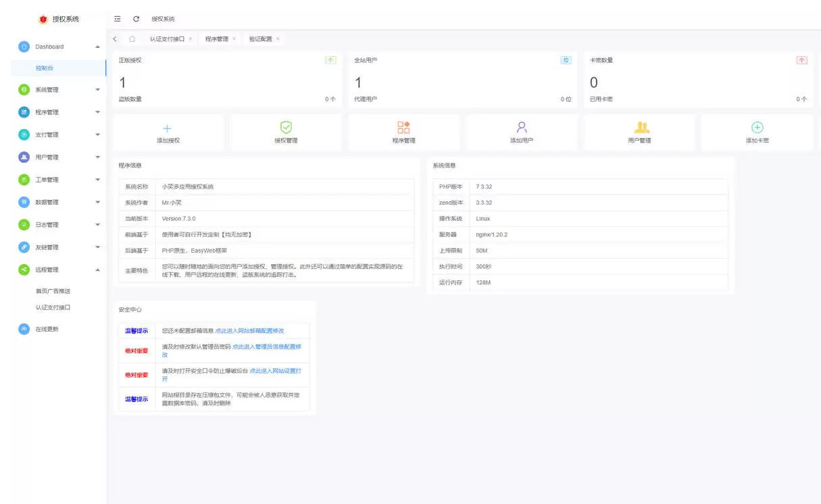Expand the 系统管理 sidebar menu
The height and width of the screenshot is (504, 821).
click(96, 89)
